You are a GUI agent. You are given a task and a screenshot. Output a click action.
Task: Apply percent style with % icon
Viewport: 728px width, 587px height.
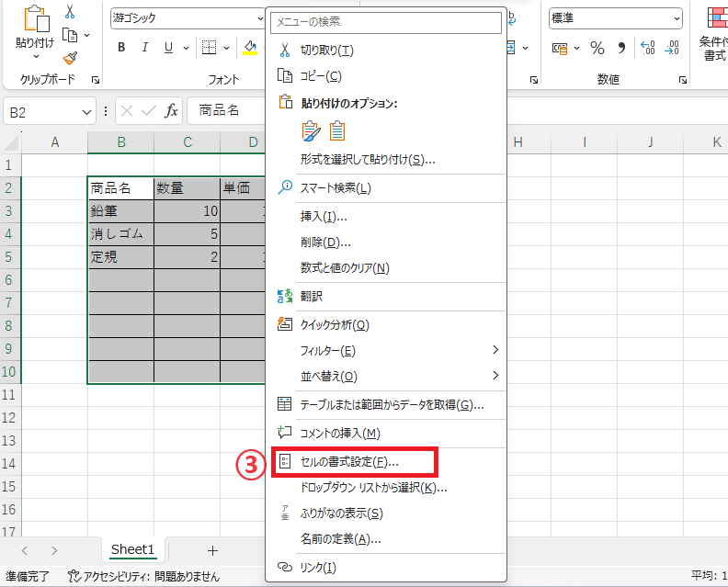click(x=597, y=48)
